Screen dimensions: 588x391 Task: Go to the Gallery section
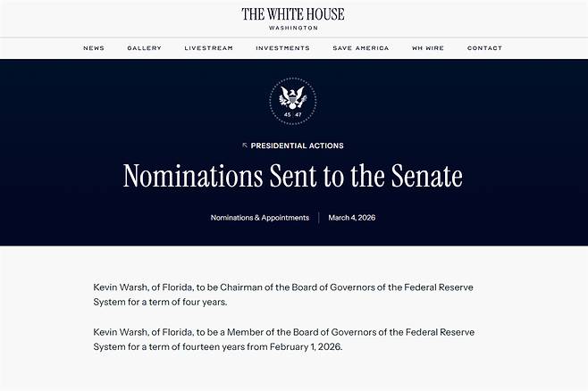[145, 48]
